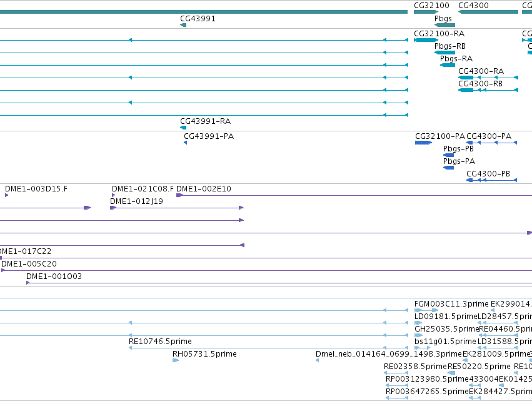Viewport: 532px width, 401px height.
Task: Click the CG43991-RA transcript label
Action: coord(205,121)
